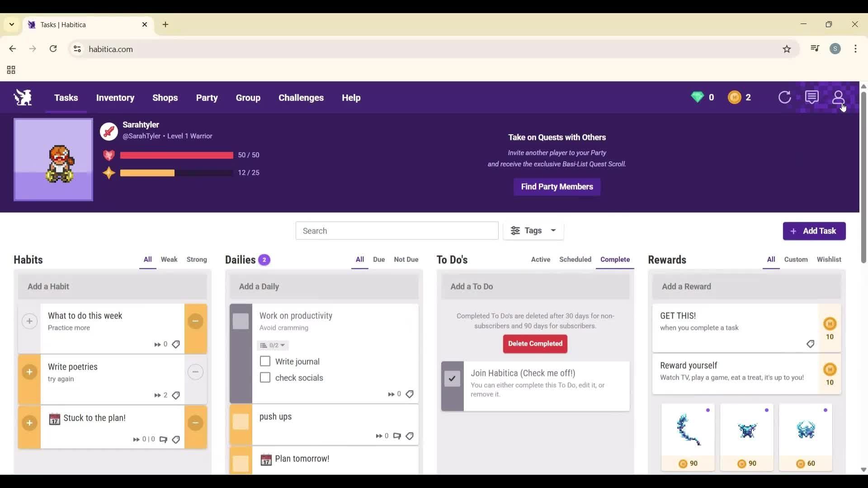Viewport: 868px width, 488px height.
Task: Uncheck the completed 'Join Habitica' to-do
Action: pyautogui.click(x=452, y=379)
